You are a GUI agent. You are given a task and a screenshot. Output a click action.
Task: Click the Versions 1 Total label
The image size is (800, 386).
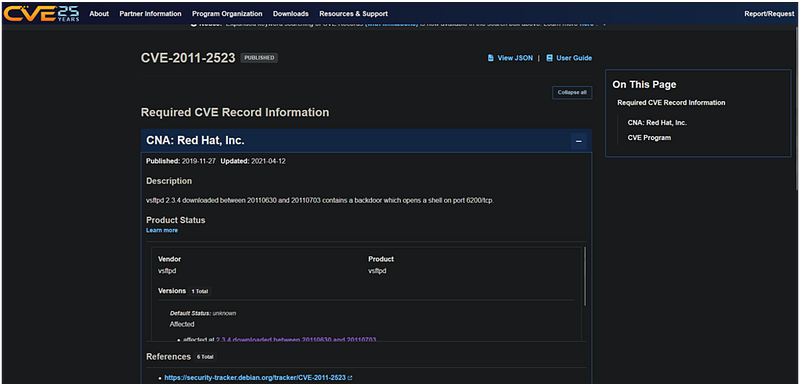coord(184,291)
